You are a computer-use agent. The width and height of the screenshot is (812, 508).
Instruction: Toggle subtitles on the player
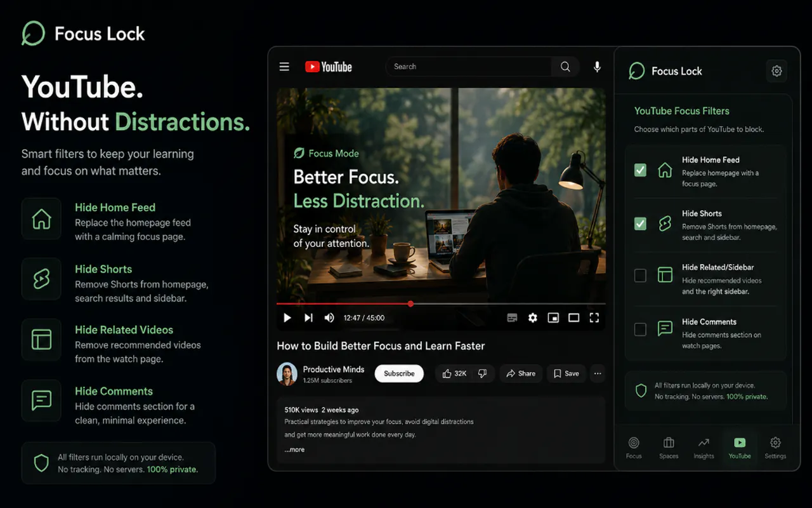(512, 317)
